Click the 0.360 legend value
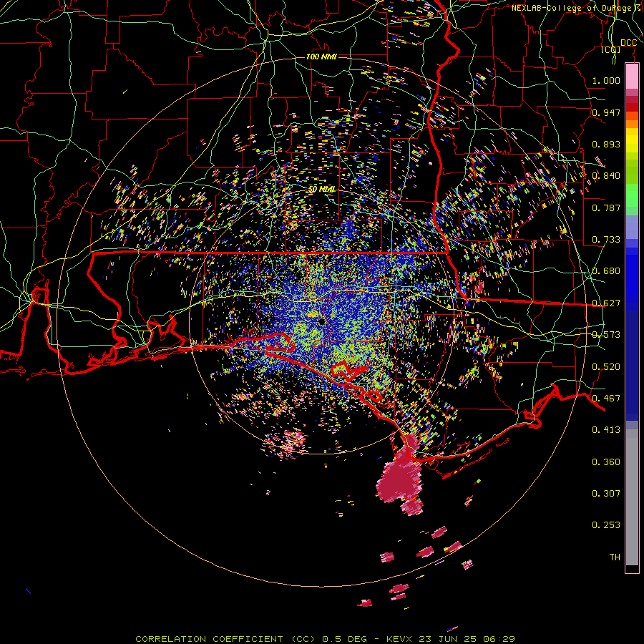 click(606, 462)
